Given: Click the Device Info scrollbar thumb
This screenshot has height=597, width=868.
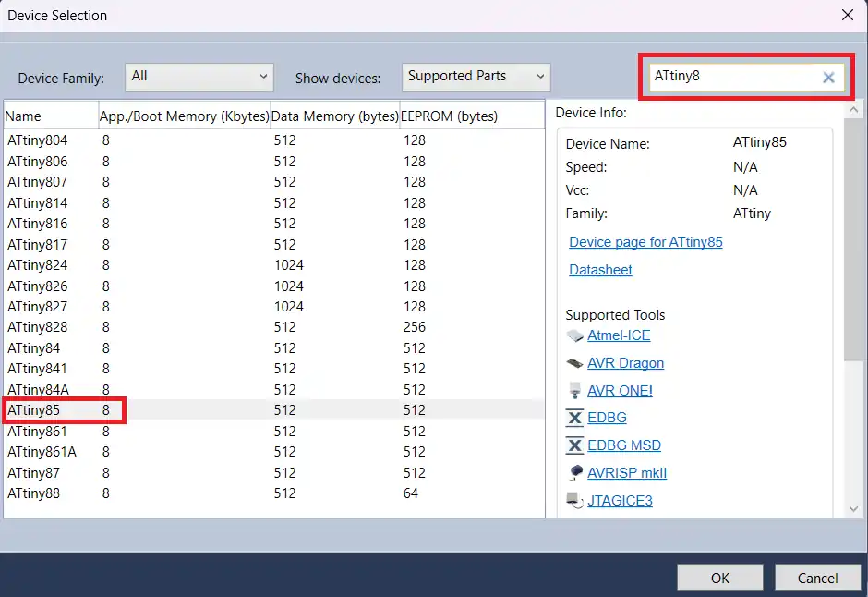Looking at the screenshot, I should [853, 238].
